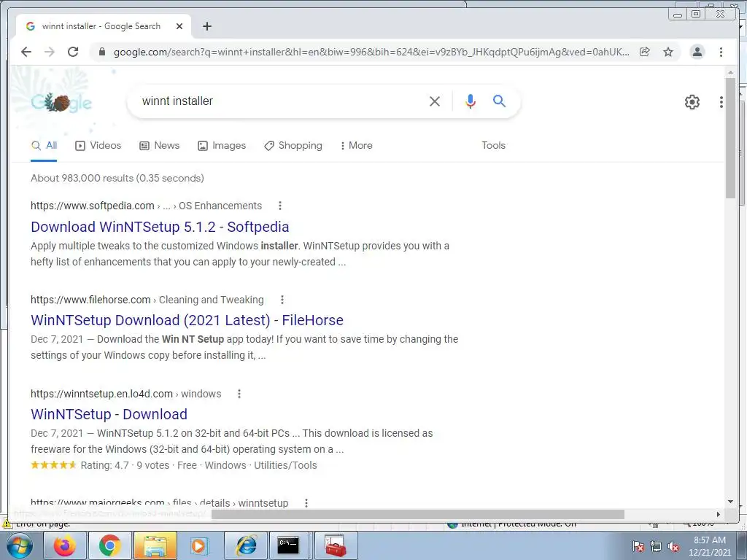
Task: Click the Google holiday logo
Action: coord(61,102)
